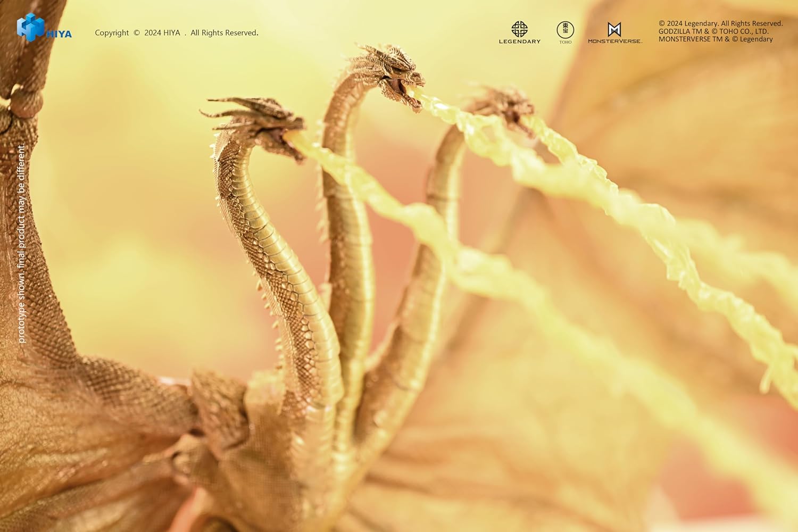This screenshot has height=532, width=798.
Task: Click the Monsterverse M emblem
Action: [614, 29]
